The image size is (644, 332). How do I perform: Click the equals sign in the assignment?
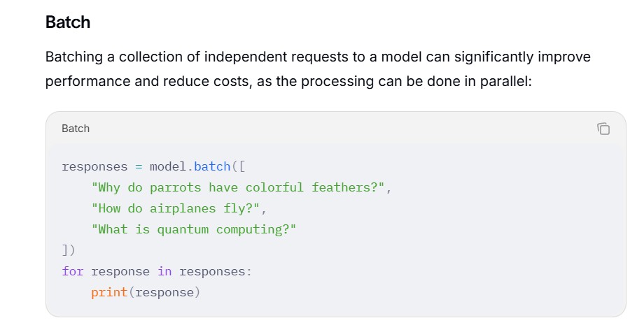(139, 167)
